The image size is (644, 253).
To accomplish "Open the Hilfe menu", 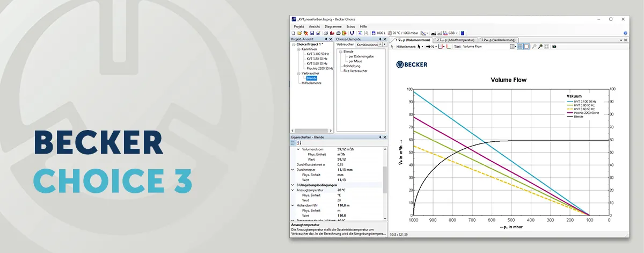I will 363,26.
